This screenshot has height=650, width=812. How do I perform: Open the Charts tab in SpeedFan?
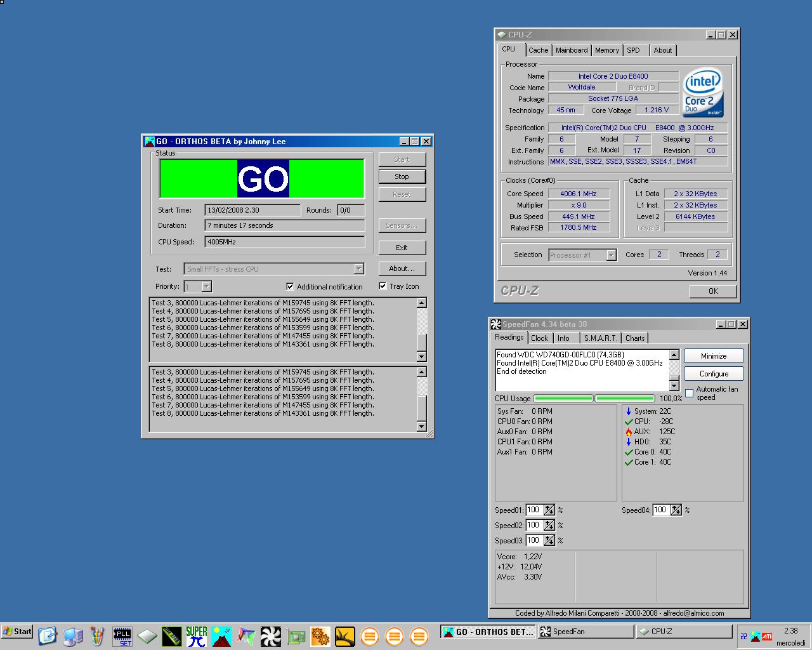click(635, 338)
